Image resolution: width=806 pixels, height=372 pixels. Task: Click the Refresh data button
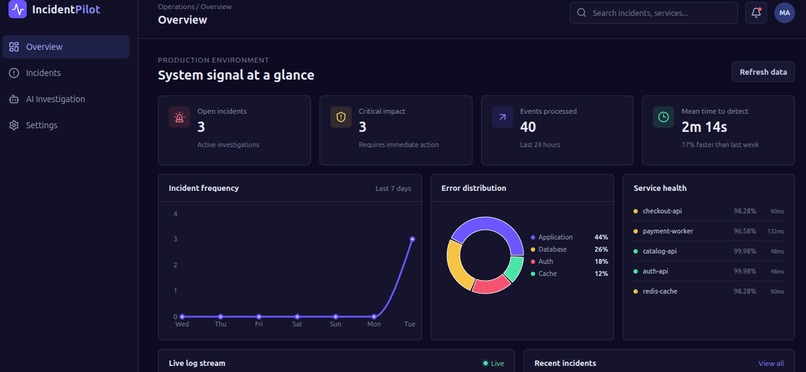coord(763,72)
